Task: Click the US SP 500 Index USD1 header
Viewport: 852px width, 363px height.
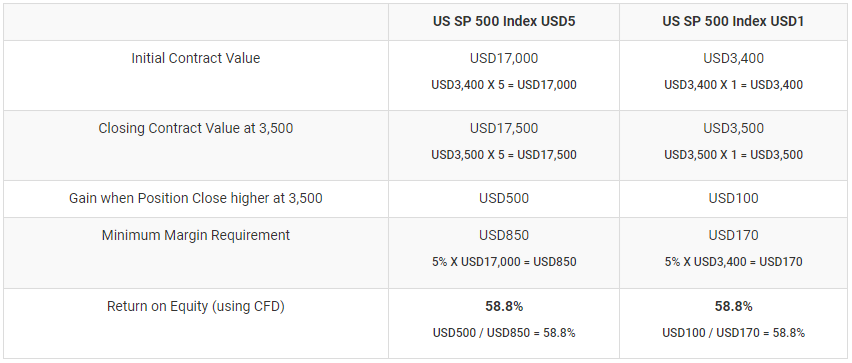Action: click(x=733, y=21)
